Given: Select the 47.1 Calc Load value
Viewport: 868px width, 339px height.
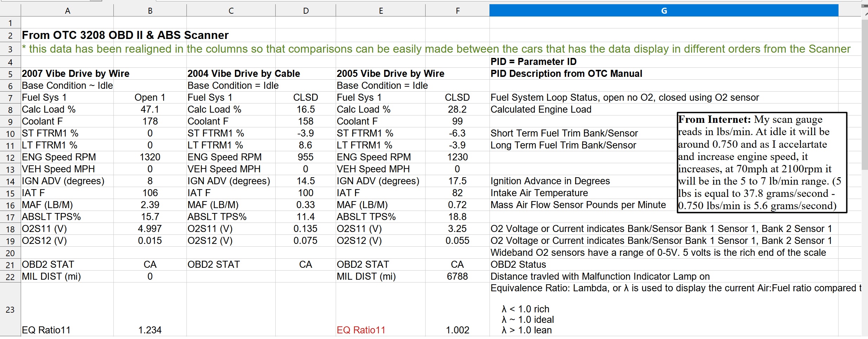Looking at the screenshot, I should [150, 109].
